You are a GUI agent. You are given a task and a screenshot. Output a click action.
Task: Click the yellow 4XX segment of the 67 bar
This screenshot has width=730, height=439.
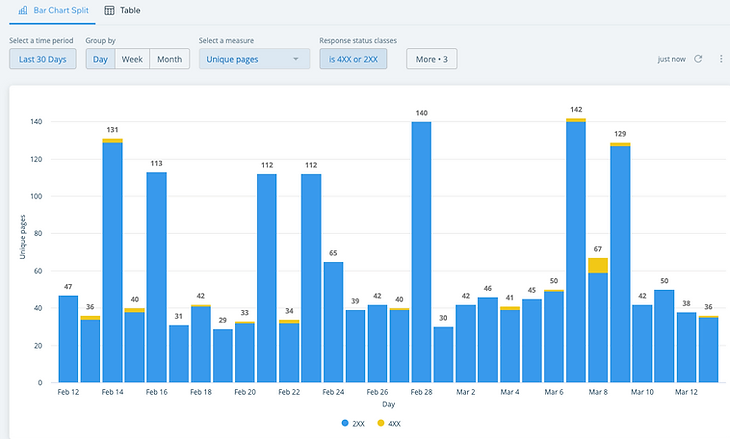[x=598, y=265]
